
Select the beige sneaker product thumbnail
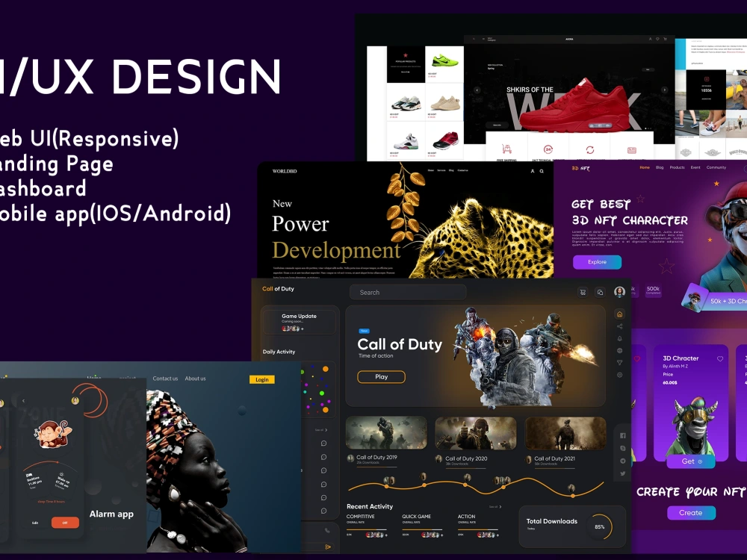(x=444, y=102)
